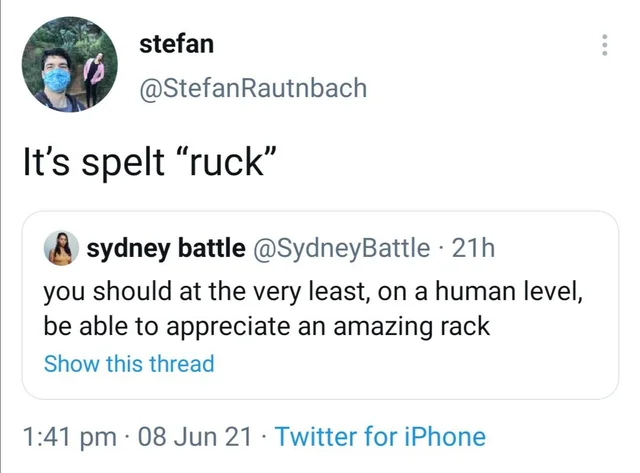Click the 21h timestamp on quoted tweet
640x473 pixels.
474,249
